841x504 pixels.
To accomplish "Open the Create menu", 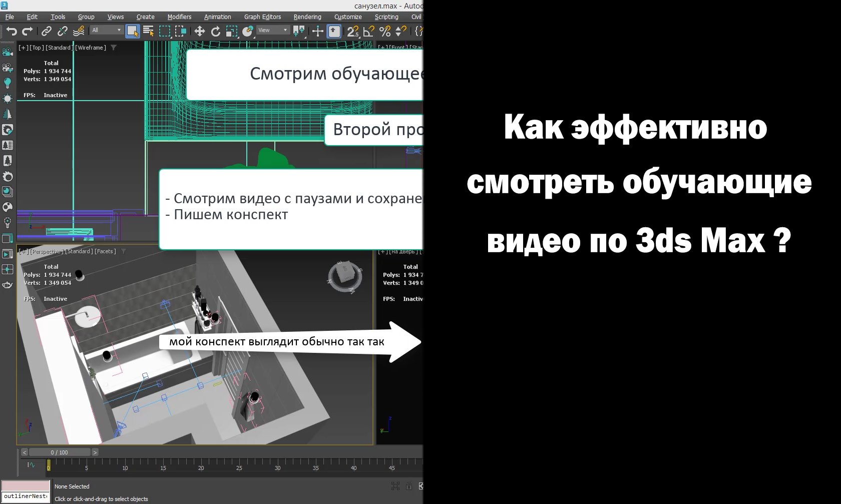I will tap(146, 17).
